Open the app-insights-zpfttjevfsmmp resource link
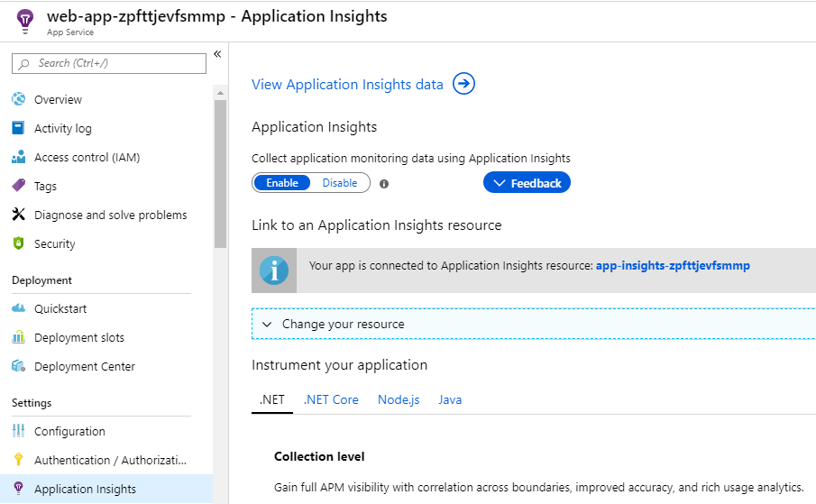Screen dimensions: 816x504 click(x=673, y=266)
